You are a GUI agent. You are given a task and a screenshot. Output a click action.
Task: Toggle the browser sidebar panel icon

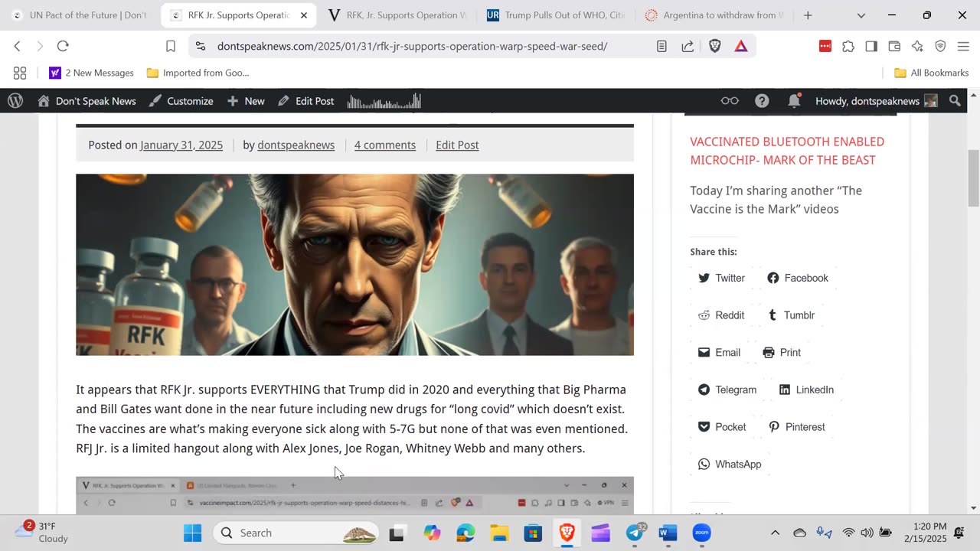[871, 46]
